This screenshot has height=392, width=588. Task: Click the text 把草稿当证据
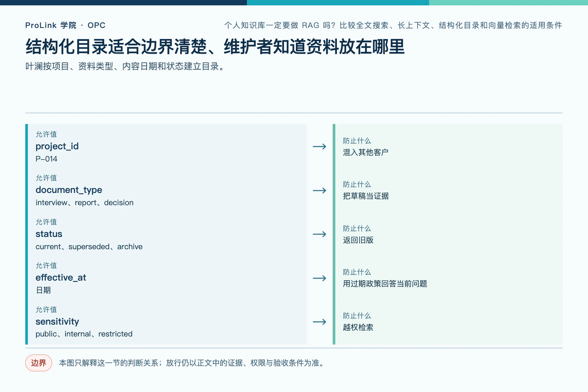[x=366, y=196]
